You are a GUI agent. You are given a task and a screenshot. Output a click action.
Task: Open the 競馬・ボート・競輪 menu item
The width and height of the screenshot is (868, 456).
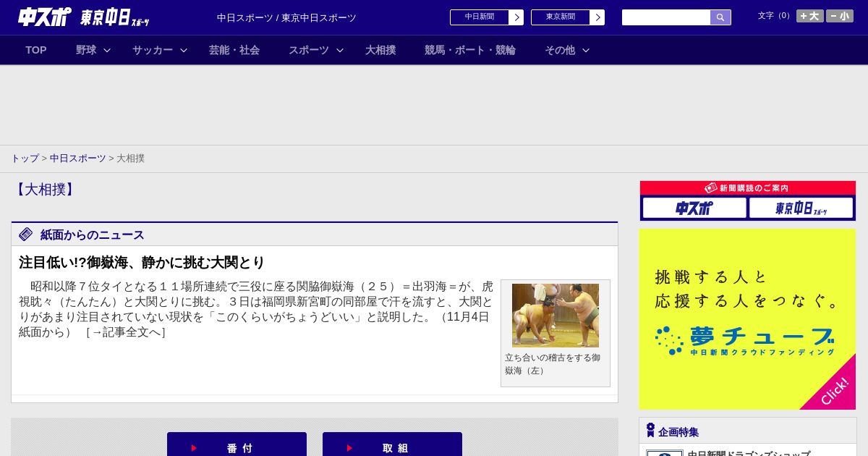[470, 50]
